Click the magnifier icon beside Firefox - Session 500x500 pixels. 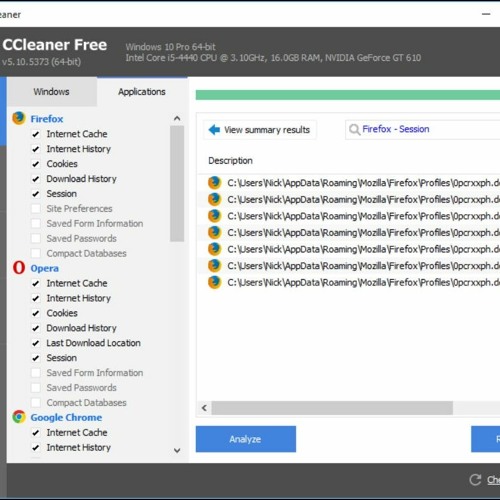[354, 129]
